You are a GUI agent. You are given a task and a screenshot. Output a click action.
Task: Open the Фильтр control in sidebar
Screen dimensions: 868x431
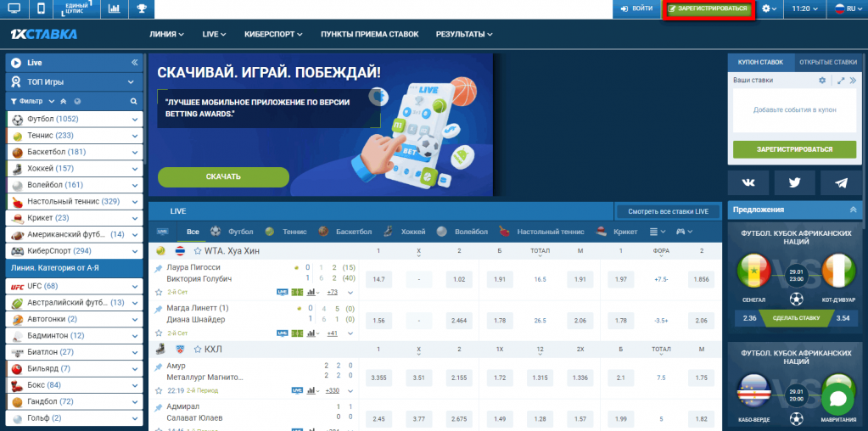click(32, 101)
